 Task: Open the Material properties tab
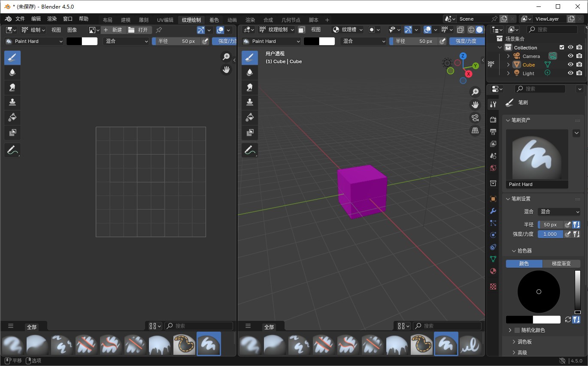pyautogui.click(x=493, y=271)
